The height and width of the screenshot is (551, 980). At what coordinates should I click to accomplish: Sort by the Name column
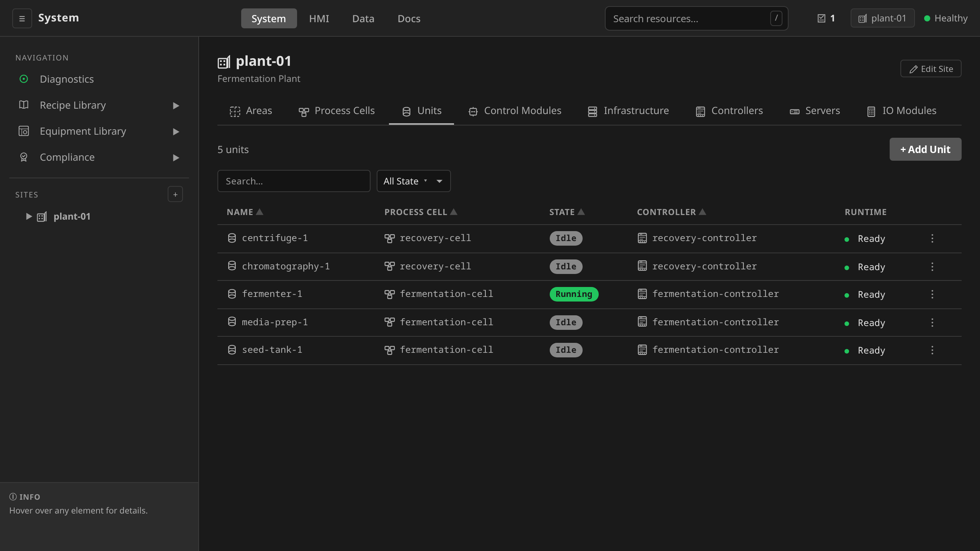pyautogui.click(x=245, y=212)
